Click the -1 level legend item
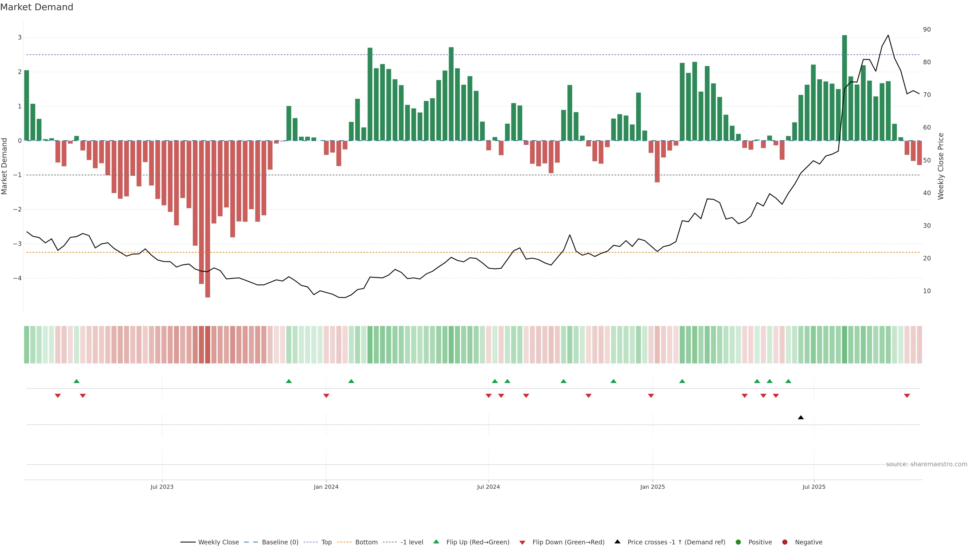 coord(412,542)
